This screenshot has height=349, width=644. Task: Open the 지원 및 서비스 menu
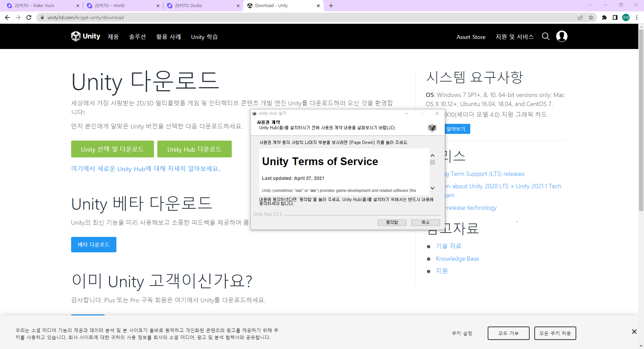point(515,37)
